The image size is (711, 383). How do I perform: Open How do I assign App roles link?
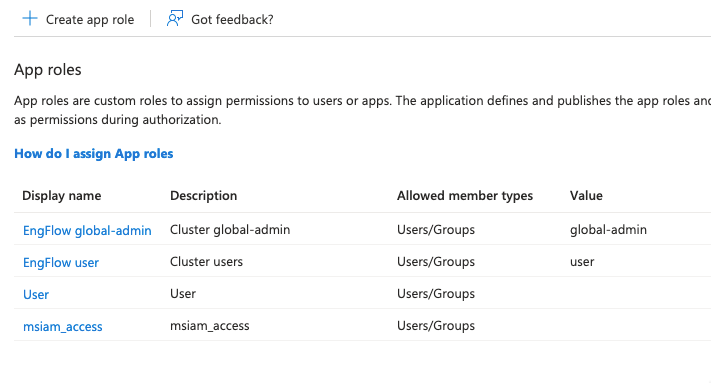click(x=93, y=154)
